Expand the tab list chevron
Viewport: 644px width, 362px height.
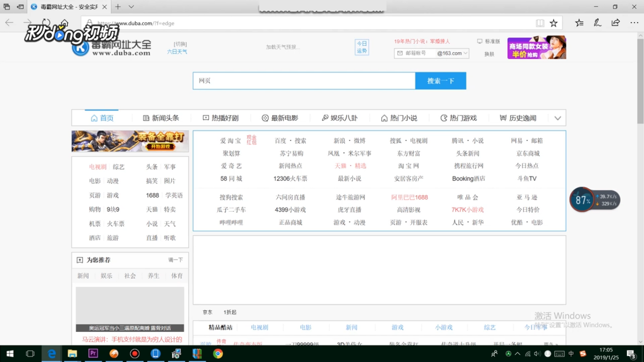coord(131,7)
